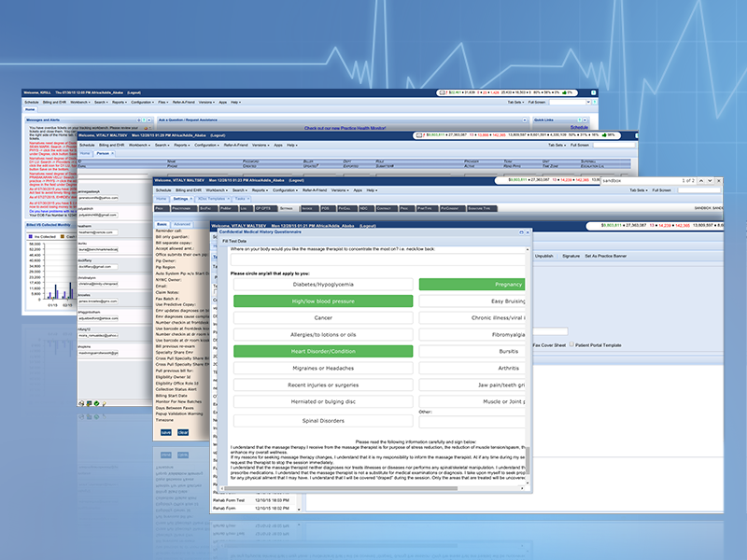This screenshot has height=560, width=747.
Task: Click Set As Practice Banner
Action: pyautogui.click(x=605, y=256)
